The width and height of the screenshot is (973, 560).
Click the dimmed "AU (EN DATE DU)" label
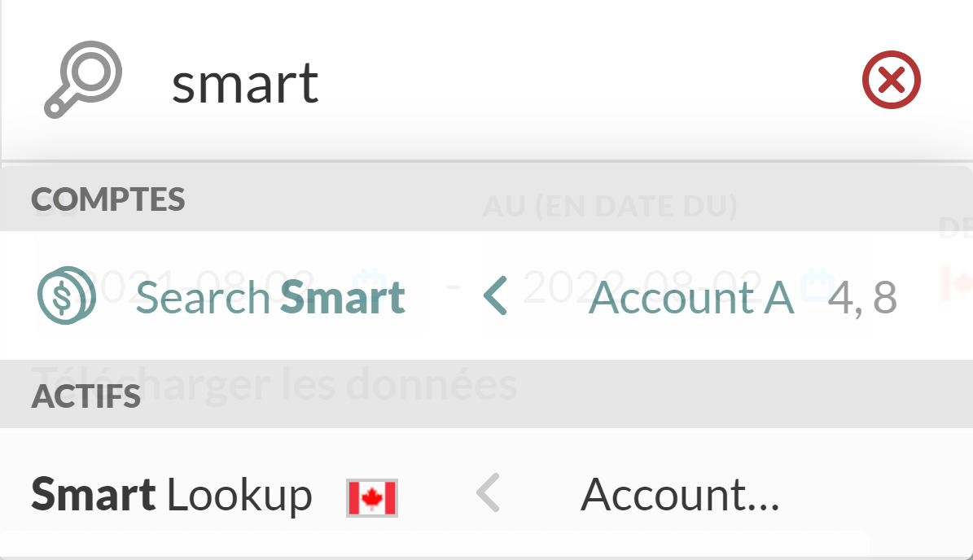[610, 207]
